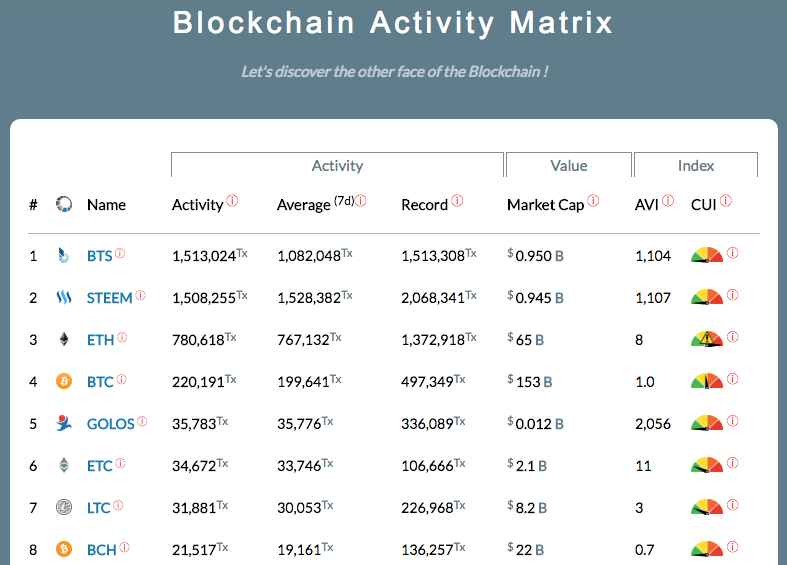The height and width of the screenshot is (565, 787).
Task: Open info icon next to Record header
Action: [x=457, y=201]
